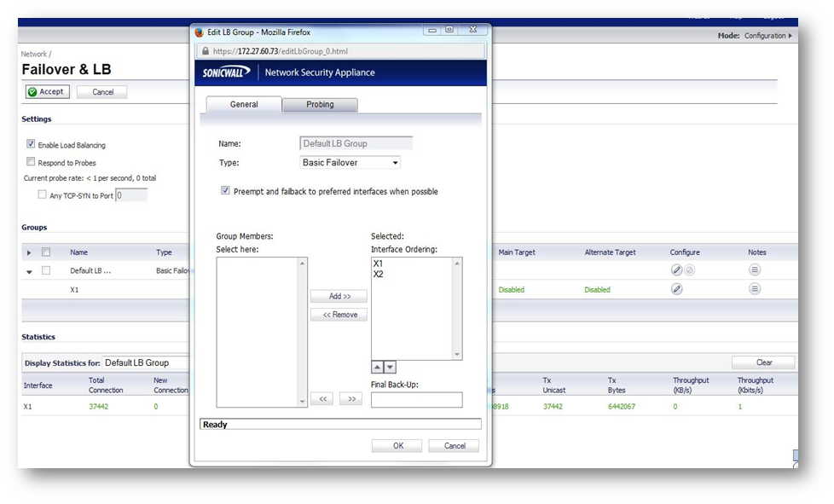Viewport: 834px width, 504px height.
Task: Click double right arrow button below Remove
Action: coord(350,399)
